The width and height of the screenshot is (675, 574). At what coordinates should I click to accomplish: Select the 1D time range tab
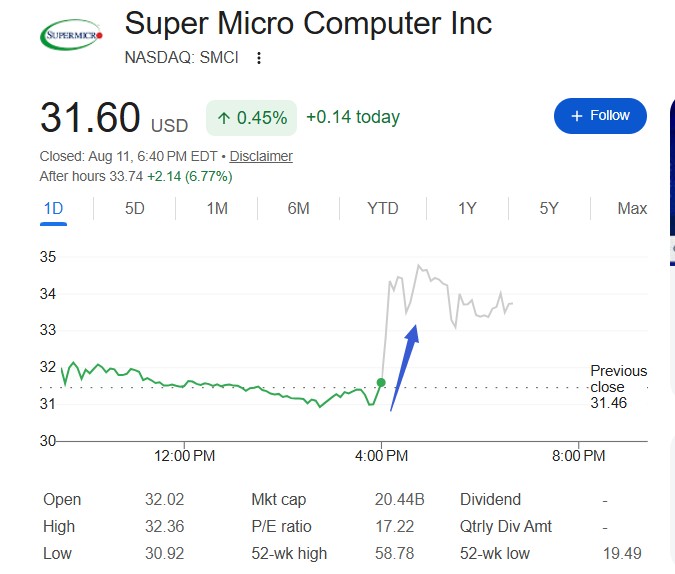pos(53,209)
